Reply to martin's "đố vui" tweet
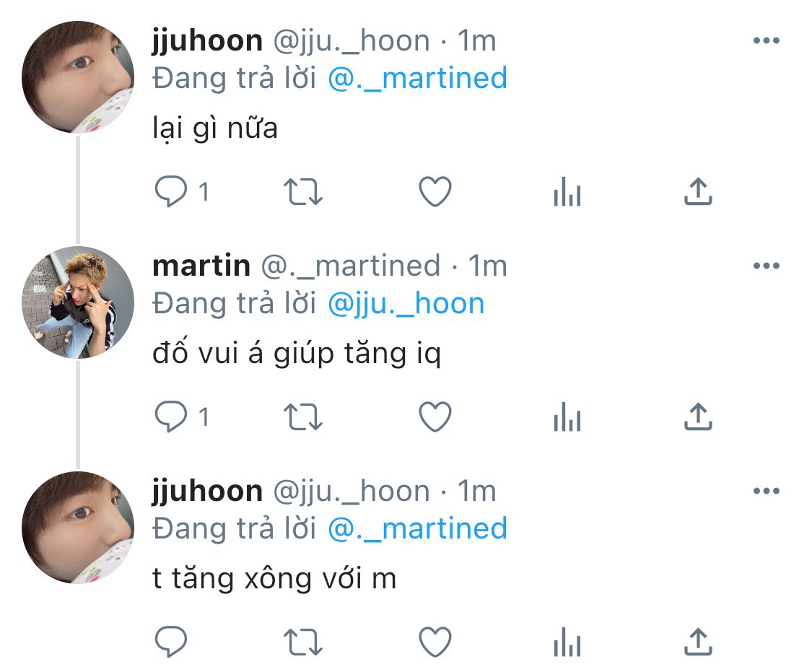This screenshot has width=812, height=667. 171,417
